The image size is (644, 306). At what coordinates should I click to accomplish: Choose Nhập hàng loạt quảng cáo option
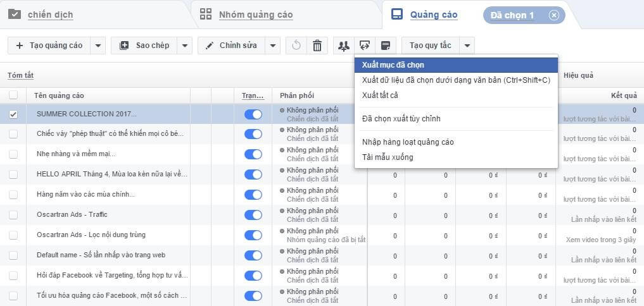click(x=456, y=142)
